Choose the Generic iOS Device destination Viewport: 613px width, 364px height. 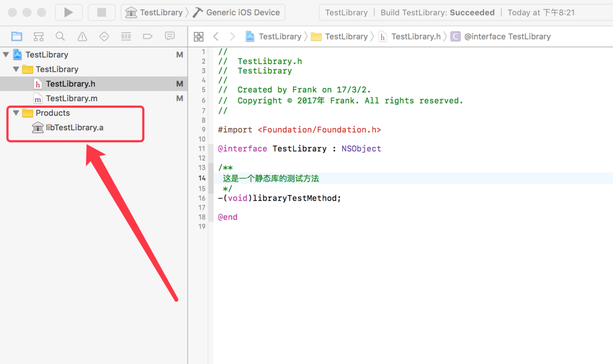click(x=236, y=12)
